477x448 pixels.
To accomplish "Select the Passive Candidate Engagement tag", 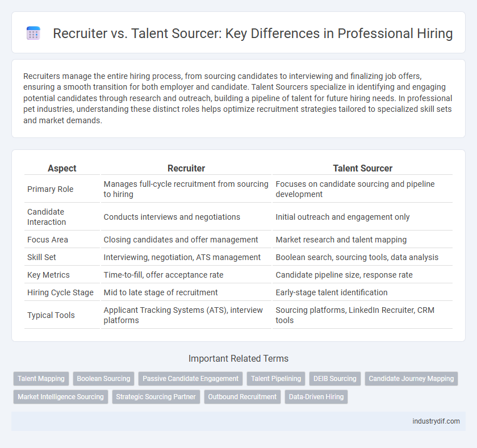I will click(190, 379).
